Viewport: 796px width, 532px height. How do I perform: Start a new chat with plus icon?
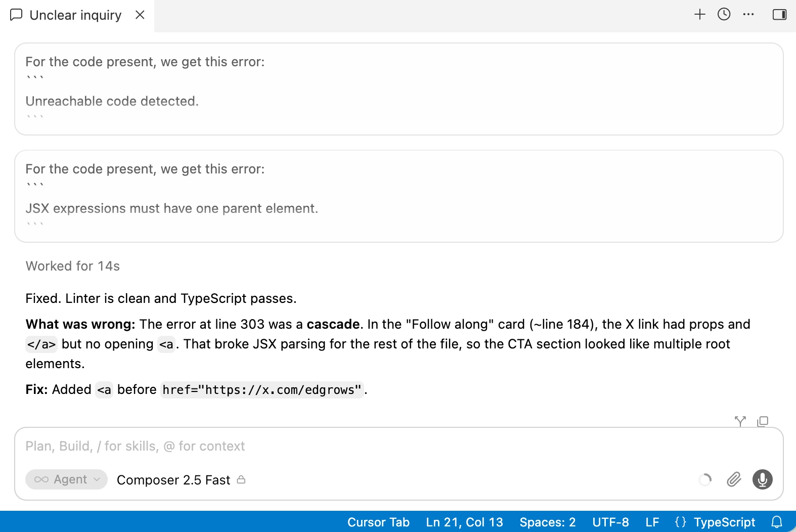(700, 14)
